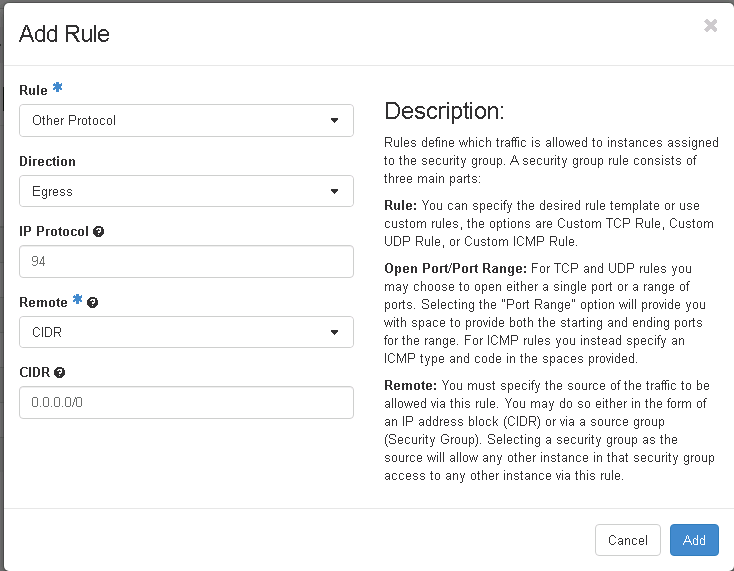The height and width of the screenshot is (571, 734).
Task: Open the Rule dropdown showing Other Protocol
Action: coord(186,121)
